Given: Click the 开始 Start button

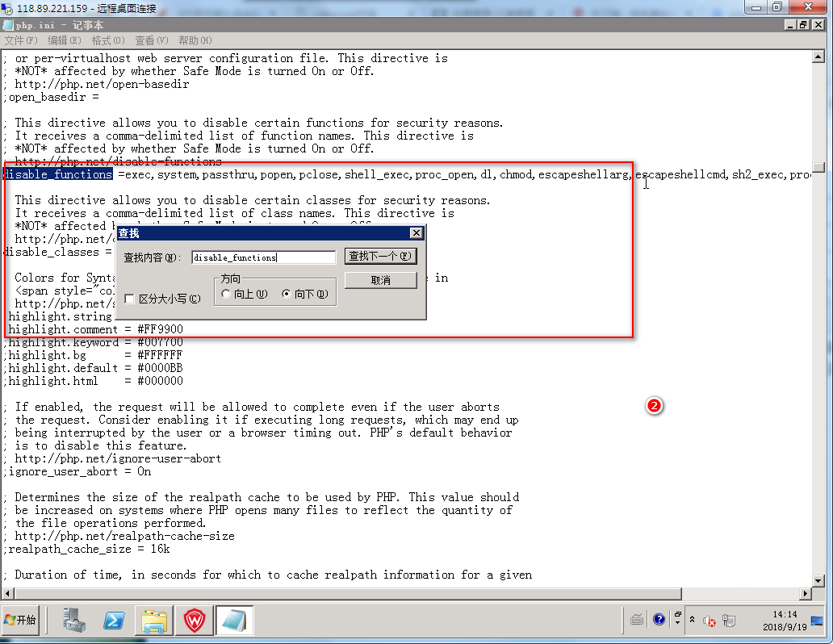Looking at the screenshot, I should [21, 621].
